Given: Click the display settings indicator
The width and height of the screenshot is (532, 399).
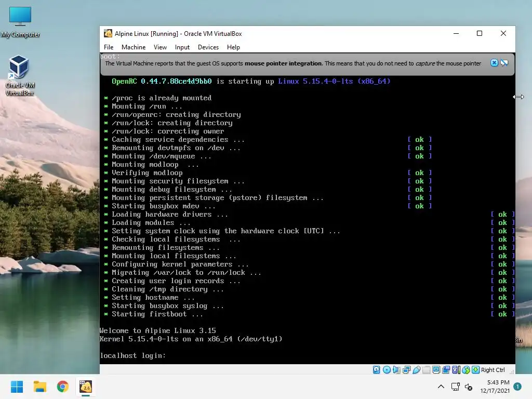Looking at the screenshot, I should [x=436, y=370].
